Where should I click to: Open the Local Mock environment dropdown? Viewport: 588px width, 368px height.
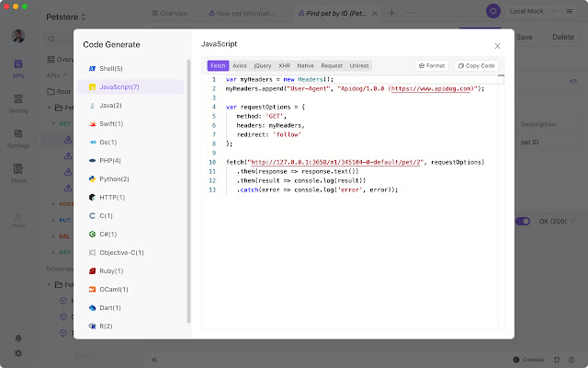pyautogui.click(x=533, y=11)
